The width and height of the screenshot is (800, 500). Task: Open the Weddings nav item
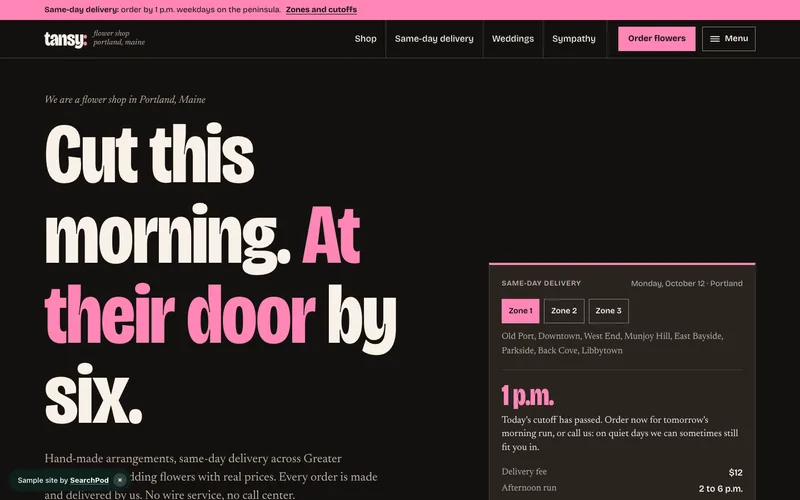(x=513, y=39)
